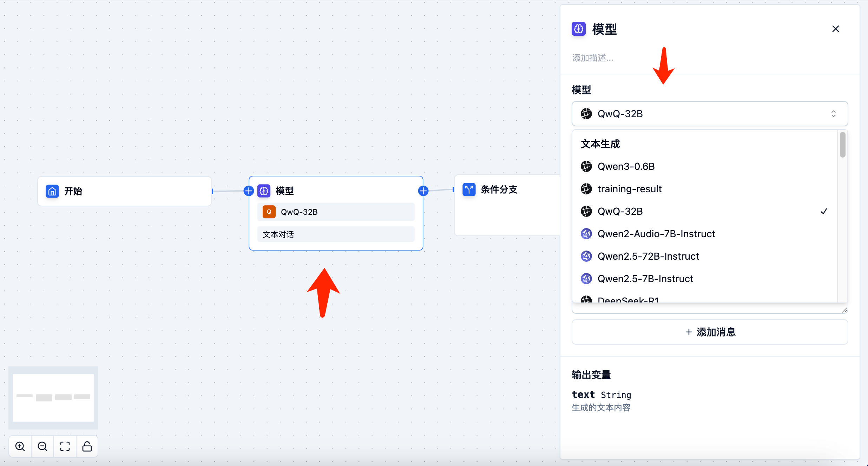The width and height of the screenshot is (868, 466).
Task: Click the model list scrollbar thumb
Action: 842,145
